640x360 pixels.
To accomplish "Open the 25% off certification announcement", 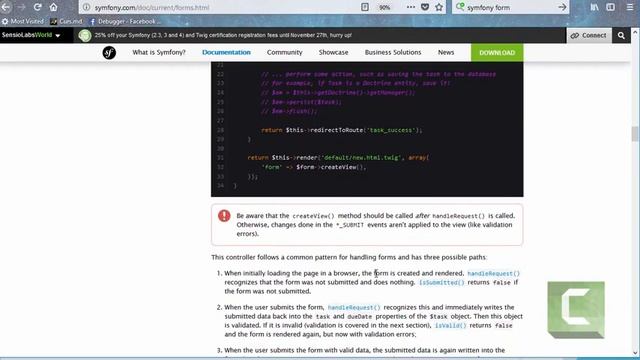I will [223, 35].
